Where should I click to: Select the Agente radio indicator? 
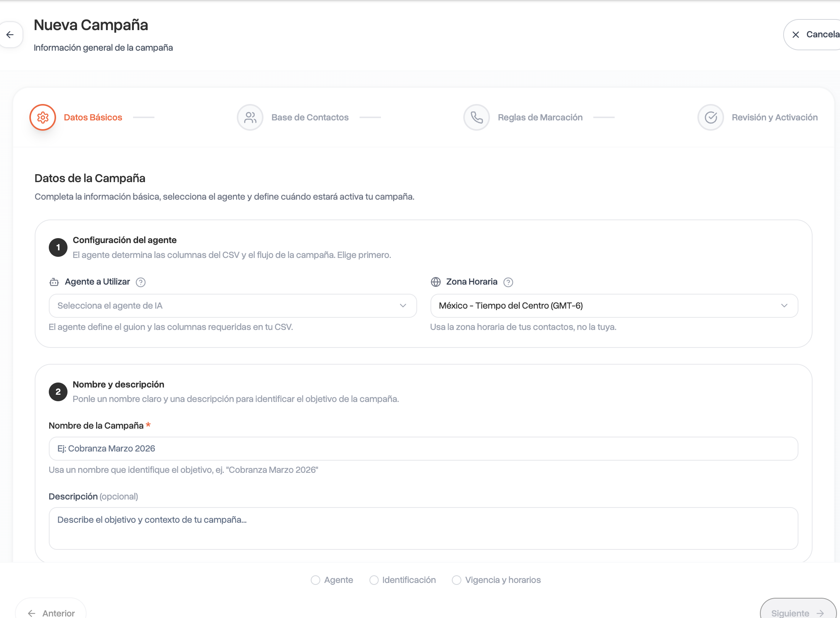click(315, 580)
